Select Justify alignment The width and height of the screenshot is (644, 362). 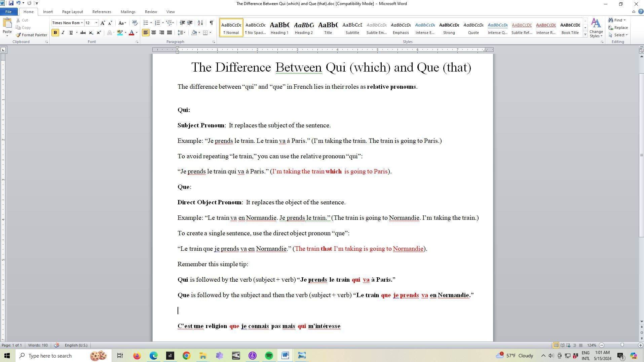point(169,33)
